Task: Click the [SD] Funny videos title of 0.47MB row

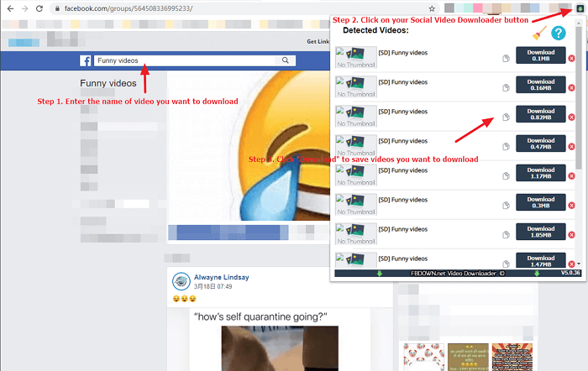Action: 402,141
